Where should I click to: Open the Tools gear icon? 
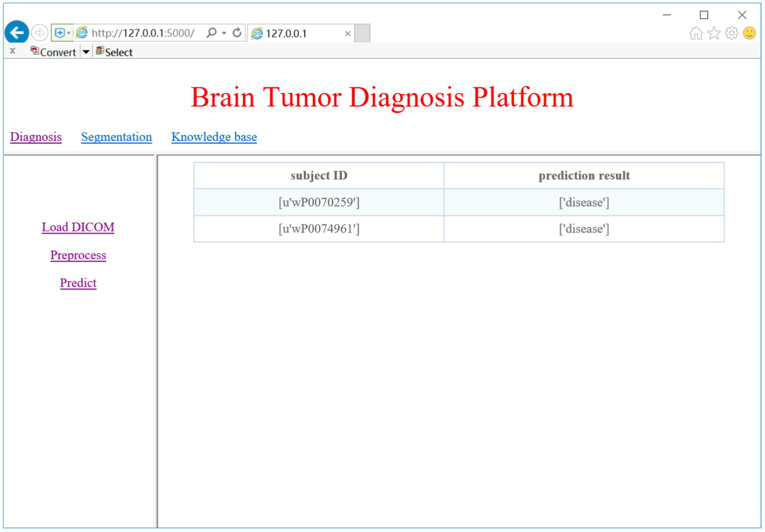tap(732, 33)
